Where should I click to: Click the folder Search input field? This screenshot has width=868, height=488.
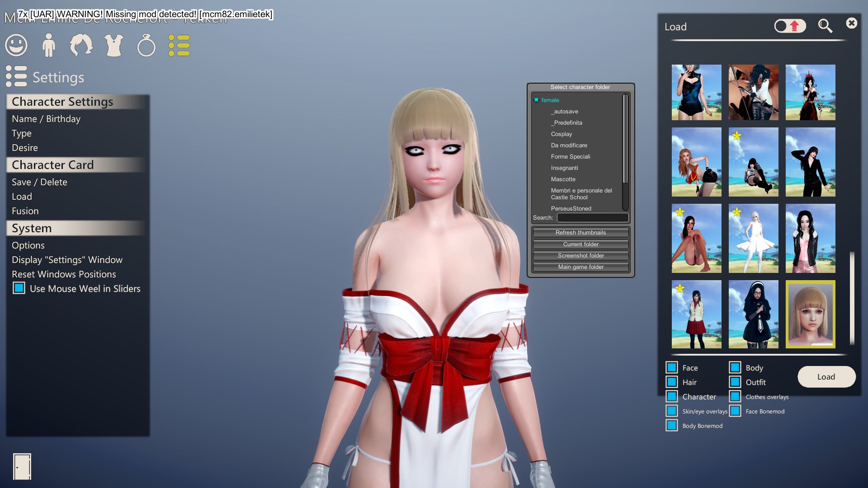pyautogui.click(x=592, y=217)
